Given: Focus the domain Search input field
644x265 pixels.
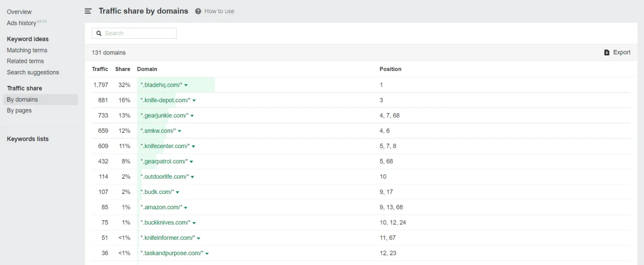Looking at the screenshot, I should coord(138,33).
